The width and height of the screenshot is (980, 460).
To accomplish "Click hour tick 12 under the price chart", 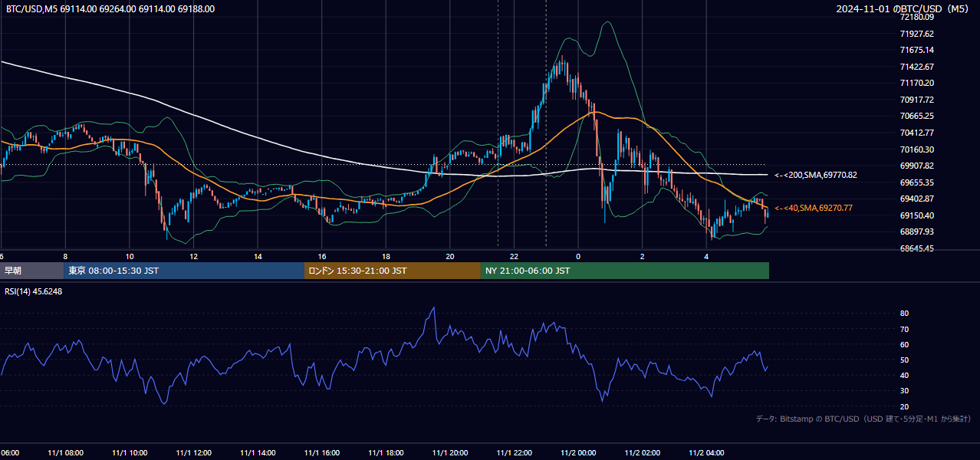I will point(193,256).
